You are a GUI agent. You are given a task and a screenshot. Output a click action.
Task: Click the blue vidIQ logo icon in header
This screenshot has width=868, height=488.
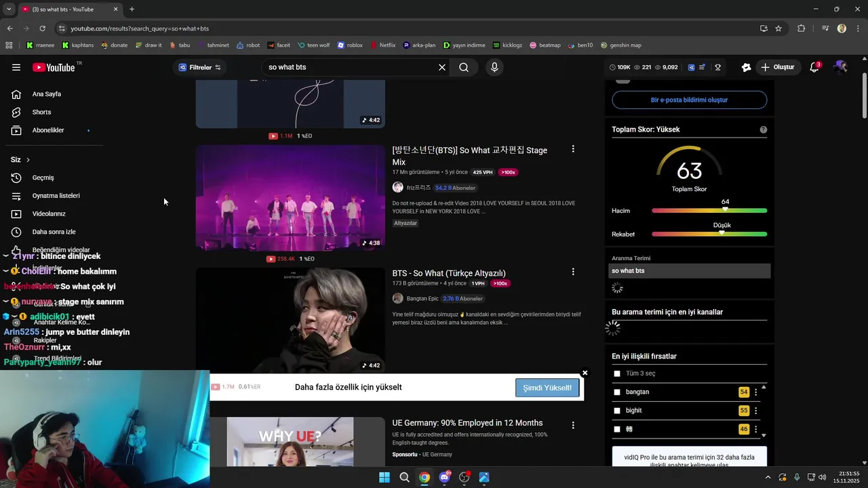coord(691,67)
